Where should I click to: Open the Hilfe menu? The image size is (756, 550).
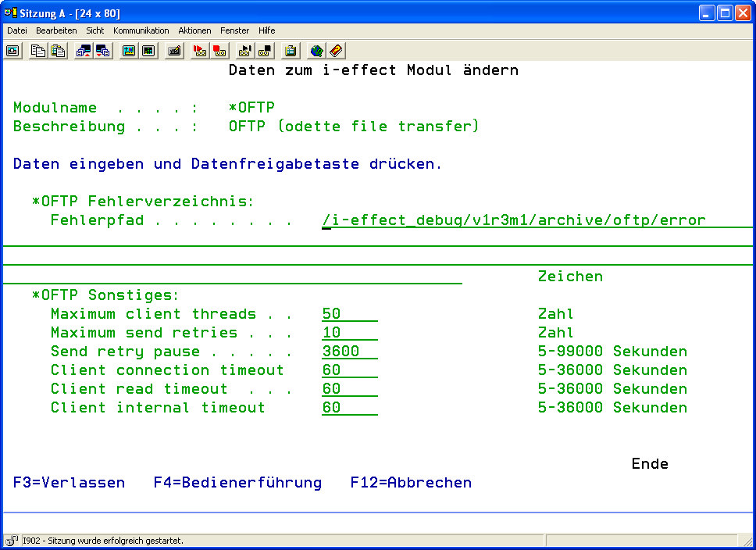[x=266, y=30]
